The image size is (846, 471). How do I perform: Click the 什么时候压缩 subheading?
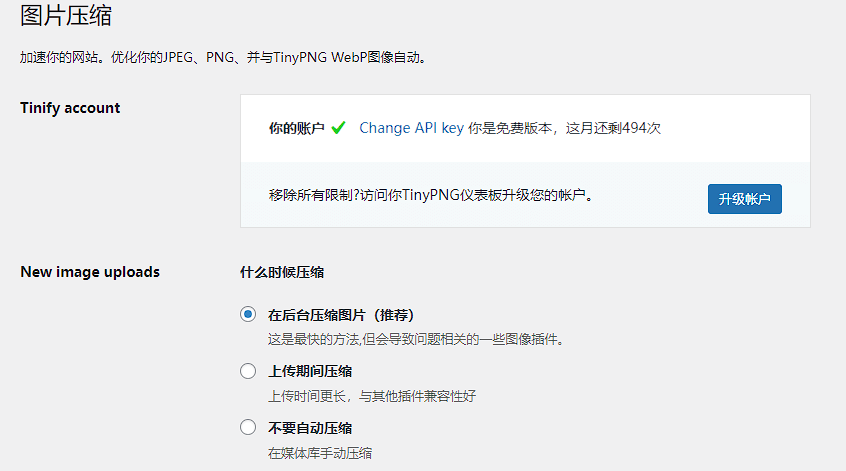(282, 272)
